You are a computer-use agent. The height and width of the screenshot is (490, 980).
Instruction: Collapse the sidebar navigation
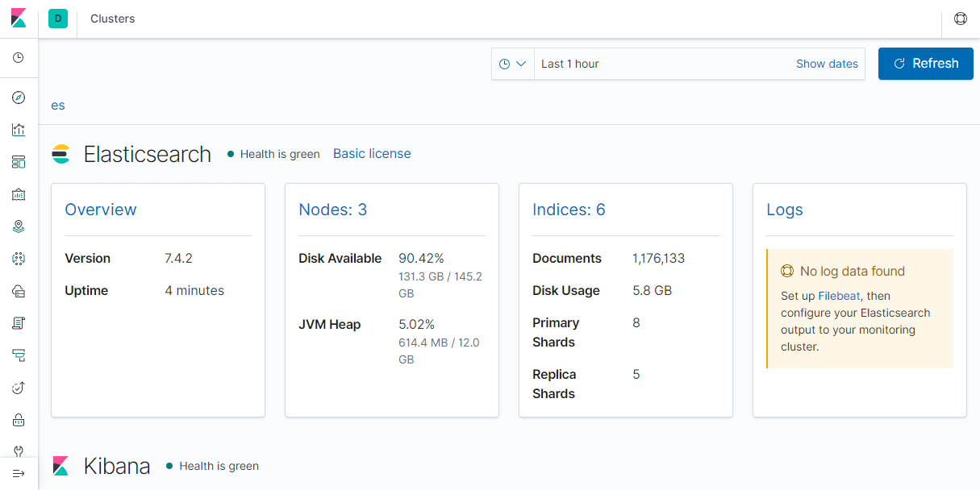tap(19, 473)
